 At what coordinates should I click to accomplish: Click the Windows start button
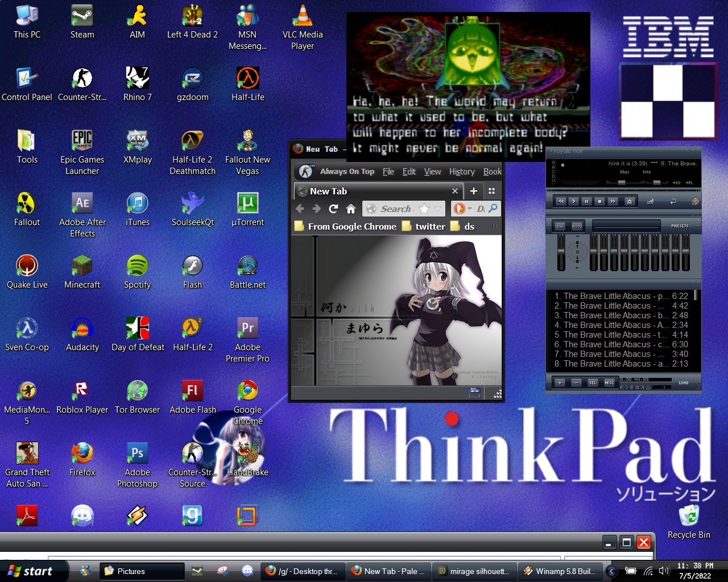tap(33, 571)
